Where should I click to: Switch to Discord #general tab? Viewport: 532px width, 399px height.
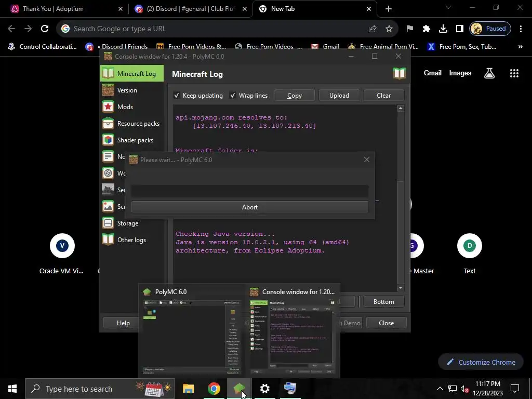pos(191,9)
